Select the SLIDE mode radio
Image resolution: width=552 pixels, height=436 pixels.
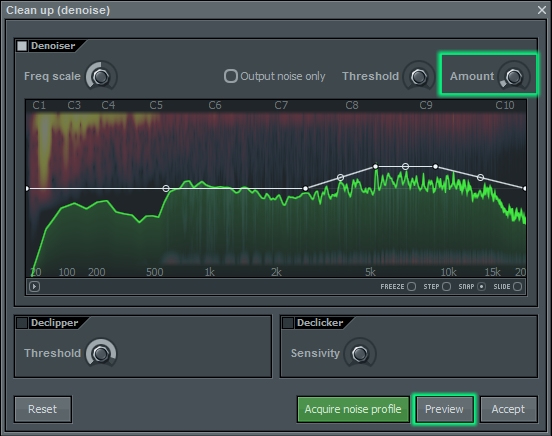[x=518, y=287]
